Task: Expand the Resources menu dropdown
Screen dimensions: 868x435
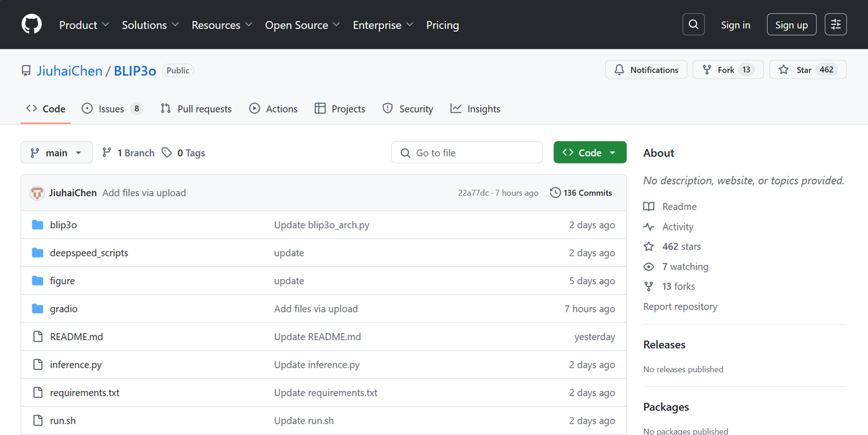Action: point(222,25)
